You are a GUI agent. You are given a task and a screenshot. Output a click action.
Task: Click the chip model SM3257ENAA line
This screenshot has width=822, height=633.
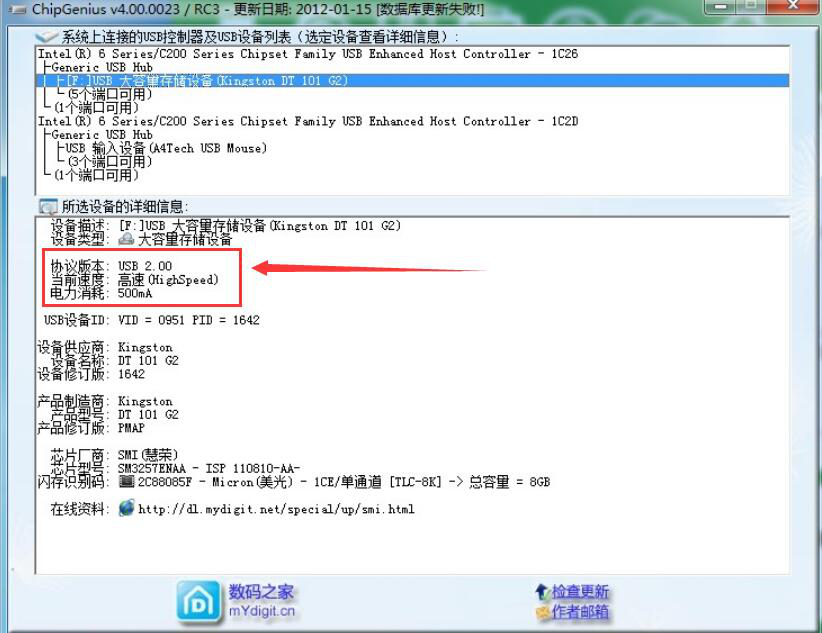pyautogui.click(x=209, y=468)
